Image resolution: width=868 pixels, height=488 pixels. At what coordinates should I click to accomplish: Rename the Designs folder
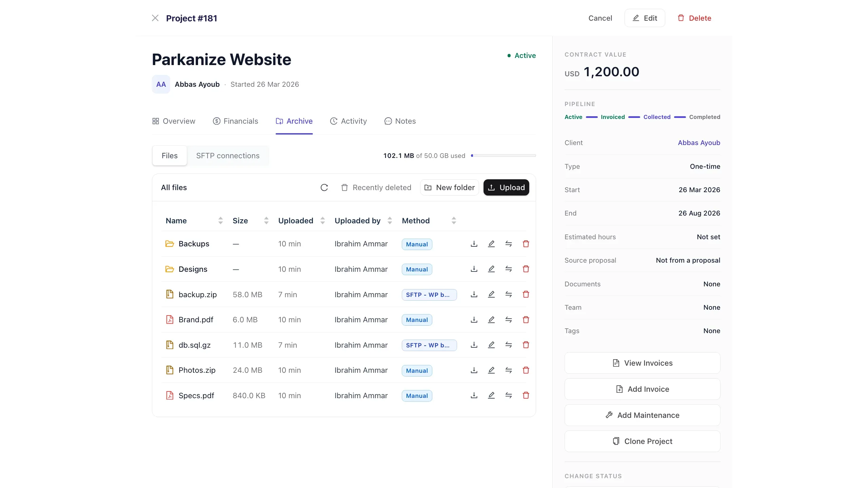[491, 269]
